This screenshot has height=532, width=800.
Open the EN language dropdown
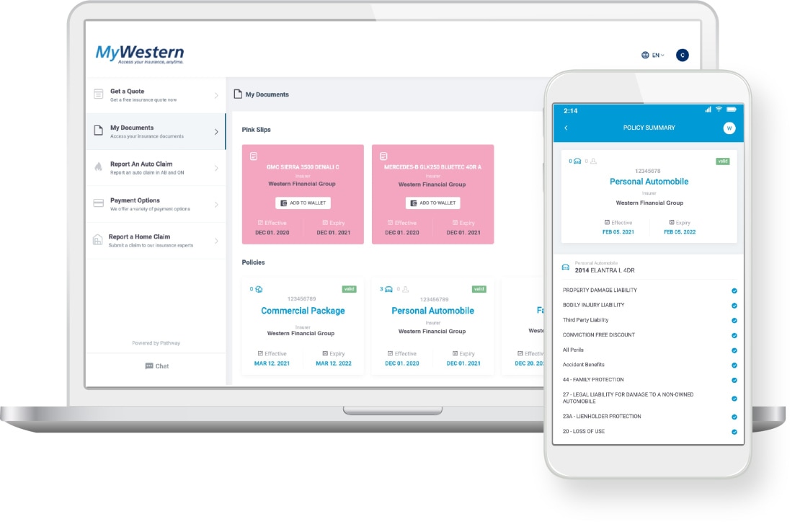click(x=658, y=55)
